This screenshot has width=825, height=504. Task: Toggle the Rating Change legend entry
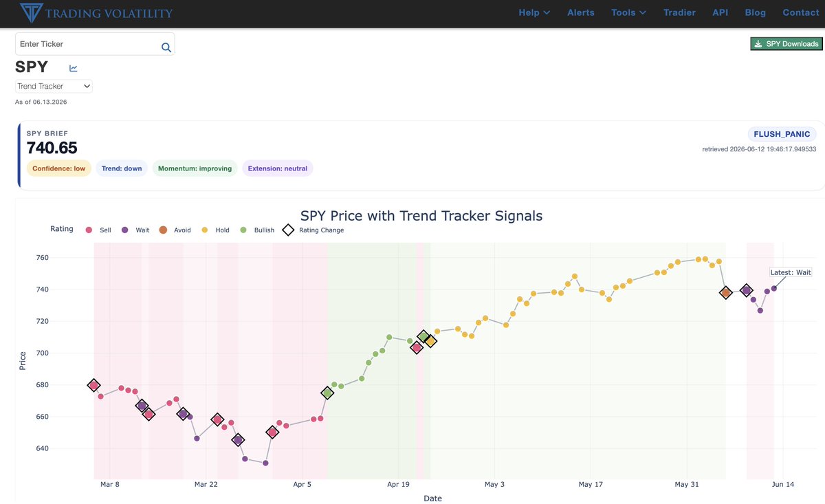tap(313, 230)
